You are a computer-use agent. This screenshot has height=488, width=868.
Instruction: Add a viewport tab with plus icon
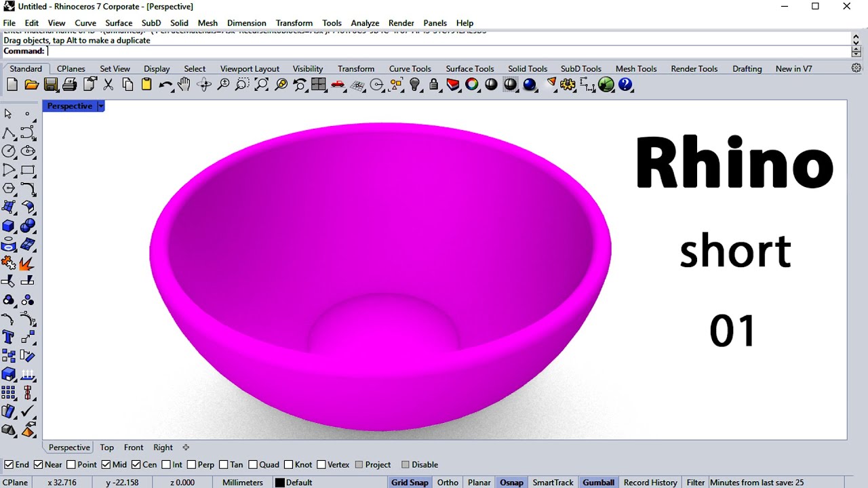[x=186, y=447]
